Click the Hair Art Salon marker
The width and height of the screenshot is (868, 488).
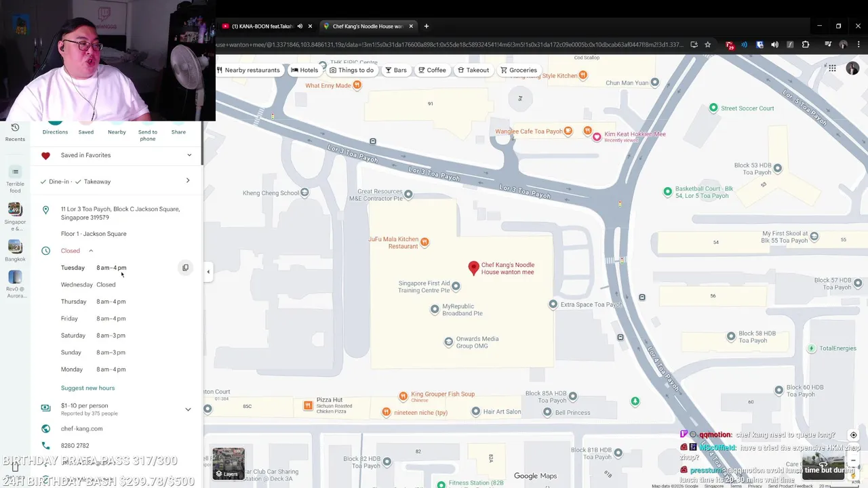pos(476,411)
